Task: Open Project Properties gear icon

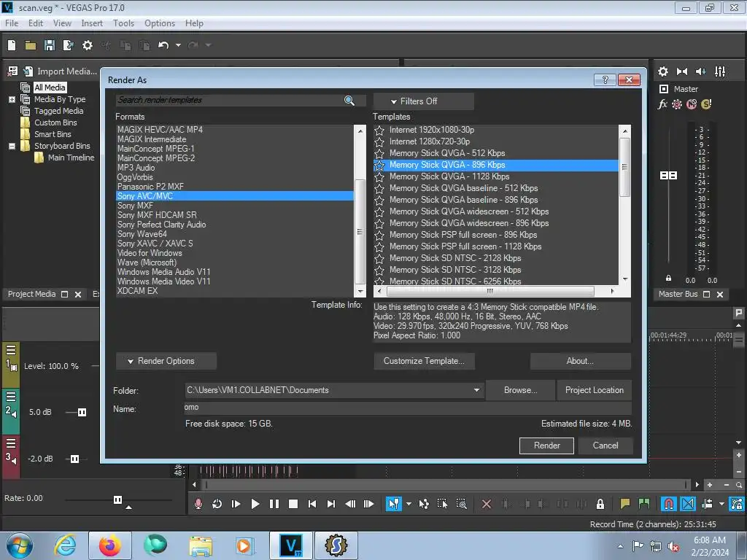Action: 88,45
